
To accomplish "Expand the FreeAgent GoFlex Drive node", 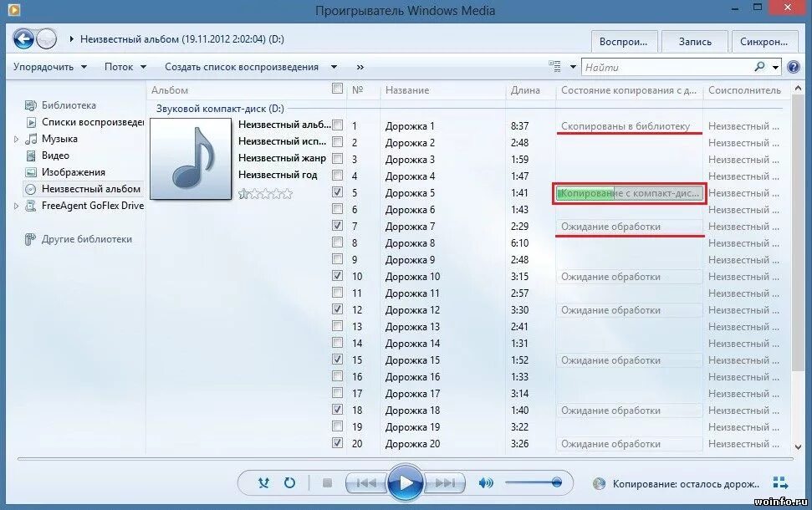I will click(16, 206).
